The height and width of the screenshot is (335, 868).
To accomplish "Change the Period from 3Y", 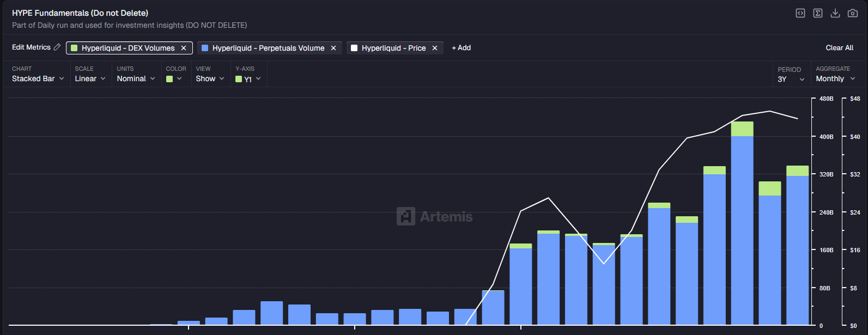I will [791, 79].
